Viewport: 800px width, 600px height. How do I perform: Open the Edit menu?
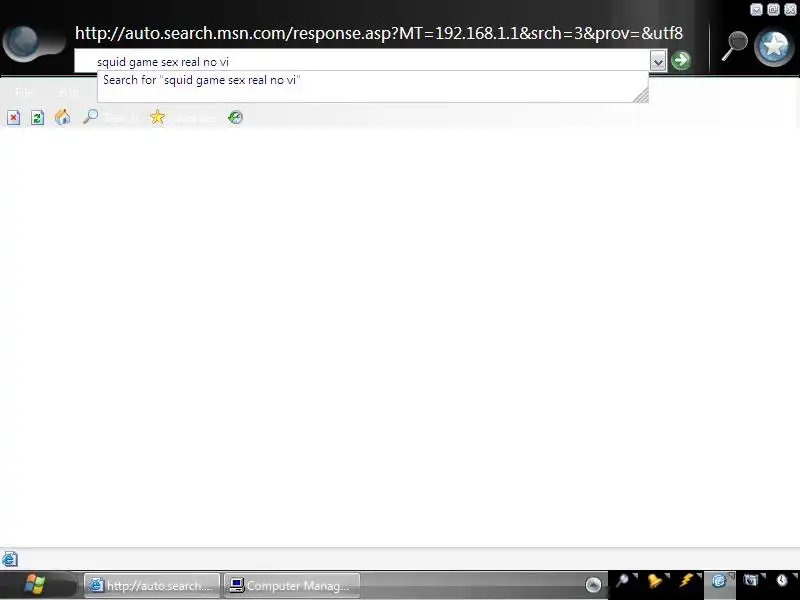[69, 92]
